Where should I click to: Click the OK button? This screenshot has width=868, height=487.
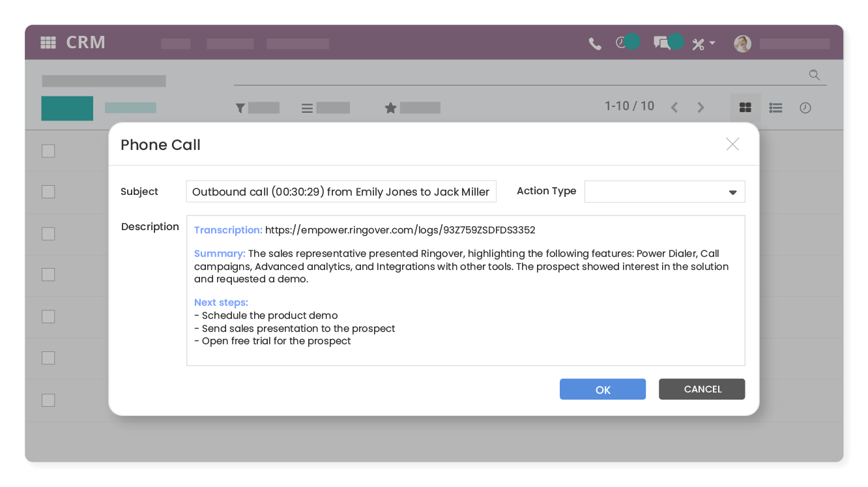602,389
